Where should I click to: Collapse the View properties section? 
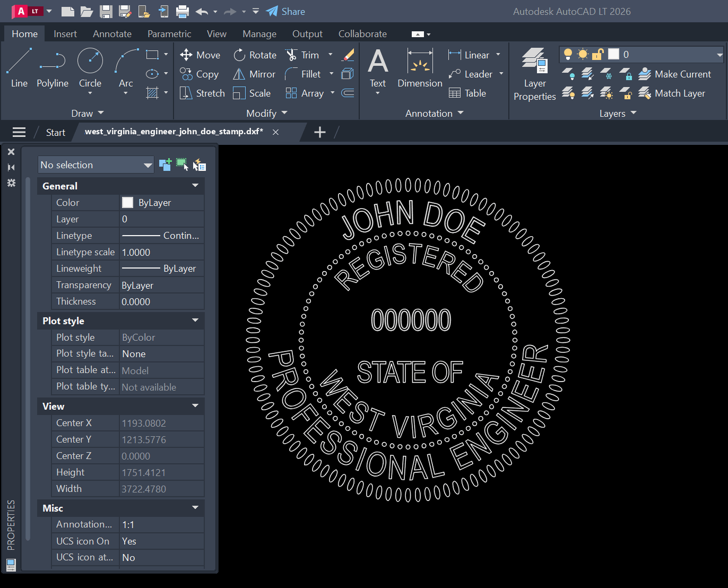[x=195, y=406]
